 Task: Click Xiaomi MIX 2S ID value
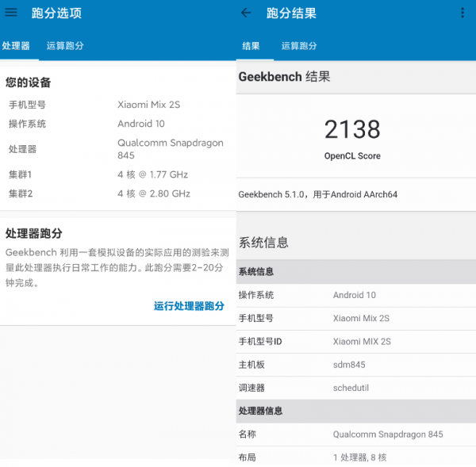pyautogui.click(x=362, y=342)
